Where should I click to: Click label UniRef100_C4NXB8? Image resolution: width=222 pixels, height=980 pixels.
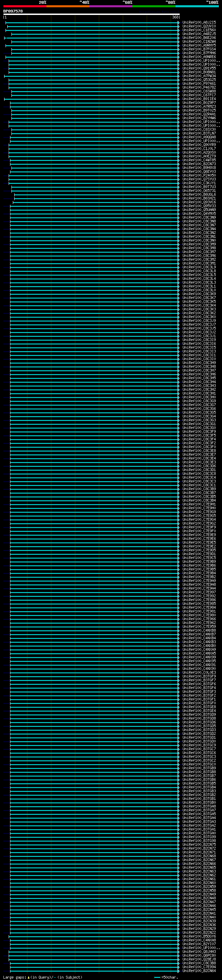point(199,630)
